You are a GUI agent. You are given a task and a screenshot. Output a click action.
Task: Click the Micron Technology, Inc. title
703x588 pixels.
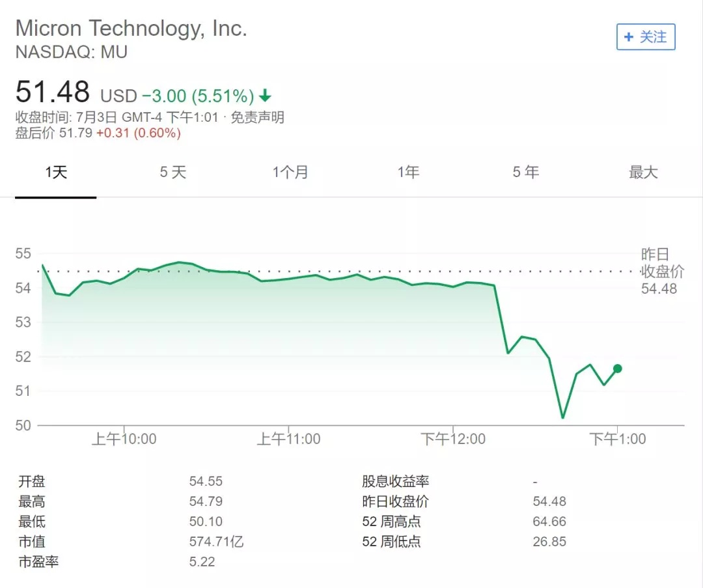pos(131,28)
